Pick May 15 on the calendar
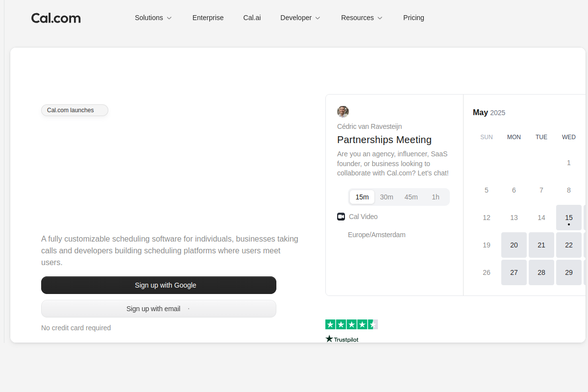 click(x=569, y=218)
